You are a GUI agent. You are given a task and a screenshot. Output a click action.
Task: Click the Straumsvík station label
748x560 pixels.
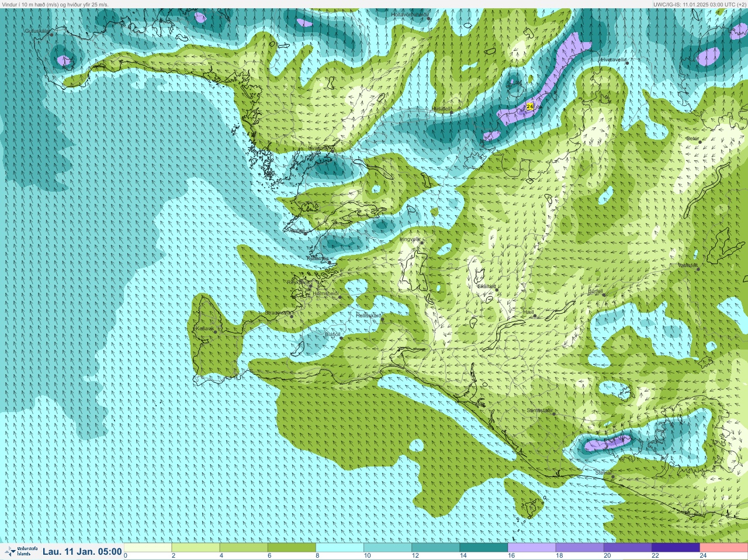pyautogui.click(x=278, y=313)
